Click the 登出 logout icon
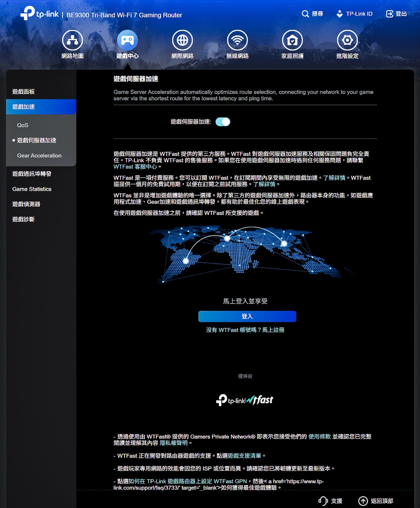The height and width of the screenshot is (508, 420). (389, 14)
